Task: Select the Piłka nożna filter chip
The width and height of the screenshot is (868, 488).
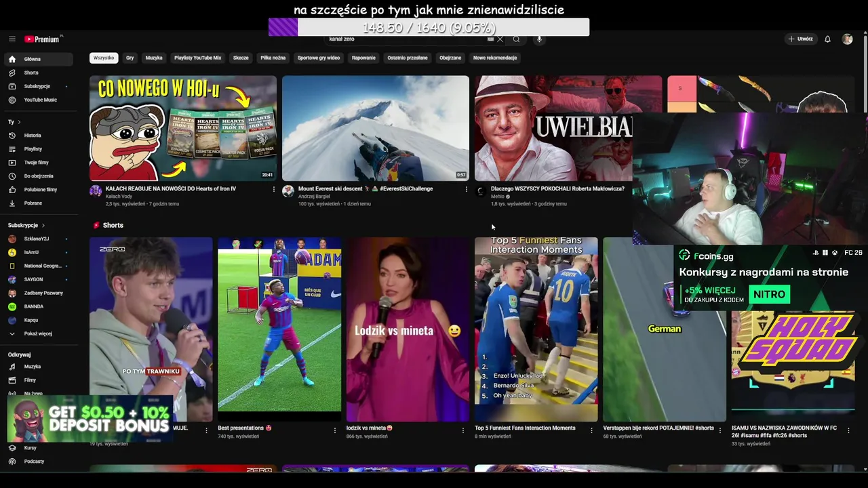Action: point(273,58)
